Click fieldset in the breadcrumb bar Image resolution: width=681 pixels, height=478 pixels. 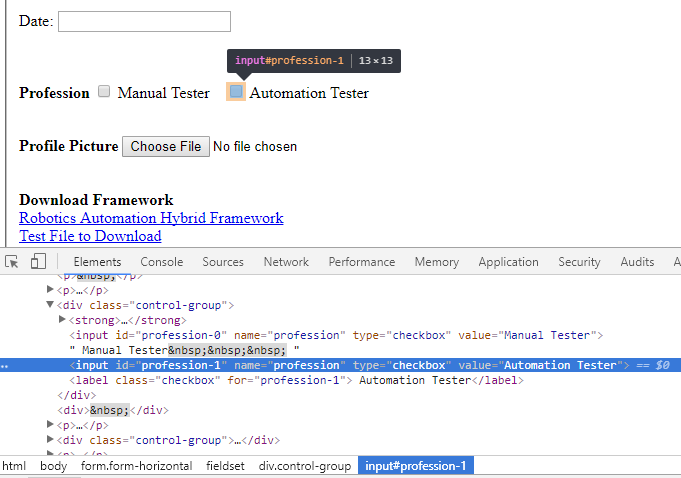225,466
